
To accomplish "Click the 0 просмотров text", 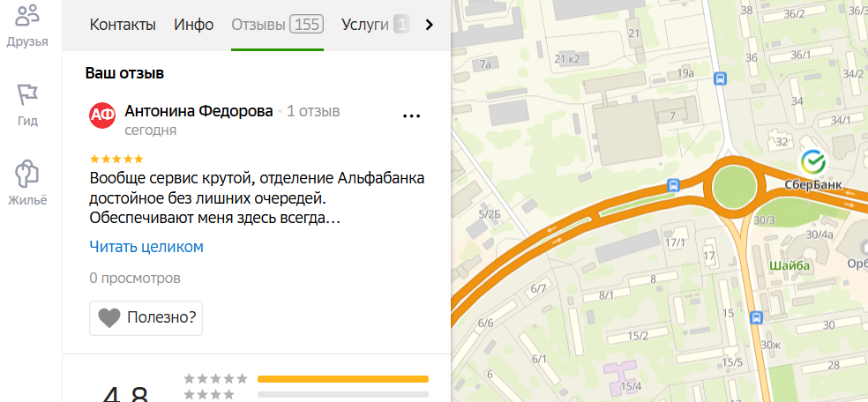I will 135,278.
